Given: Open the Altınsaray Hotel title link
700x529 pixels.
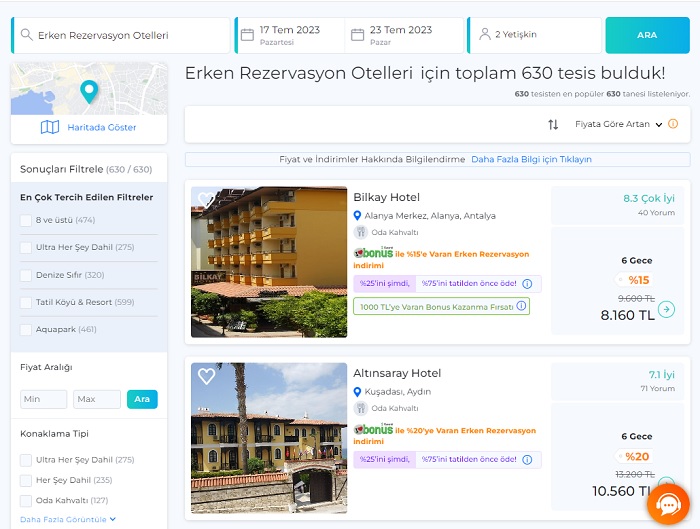Looking at the screenshot, I should 397,373.
